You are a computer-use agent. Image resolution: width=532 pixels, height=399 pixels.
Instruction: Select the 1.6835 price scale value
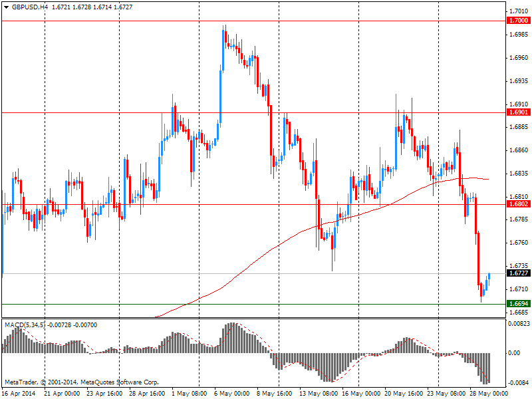point(519,174)
